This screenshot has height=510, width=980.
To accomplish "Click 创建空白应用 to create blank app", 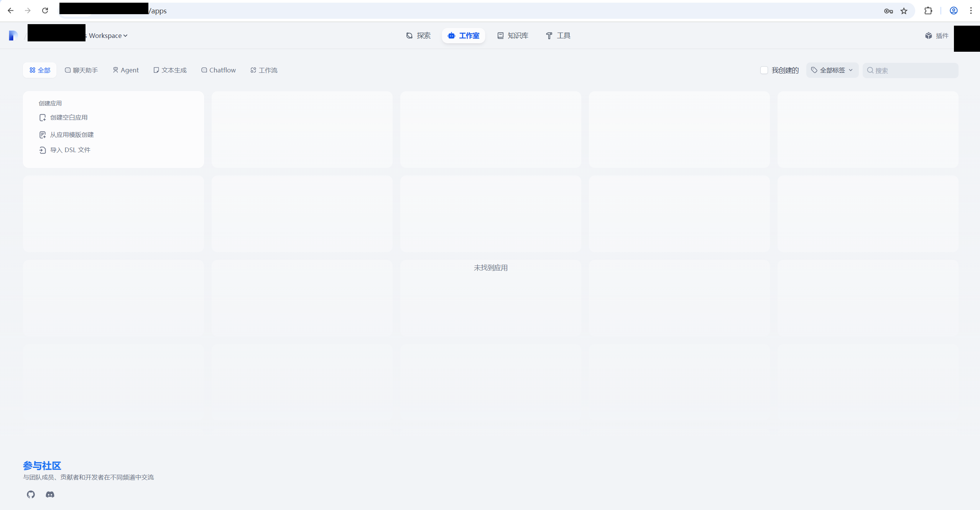I will (69, 118).
